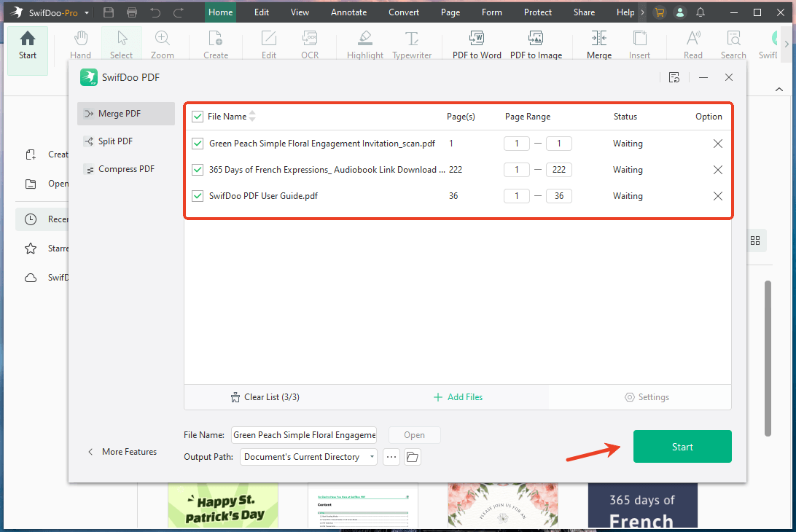This screenshot has width=796, height=532.
Task: Remove SwifDoo PDF User Guide with X
Action: 717,196
